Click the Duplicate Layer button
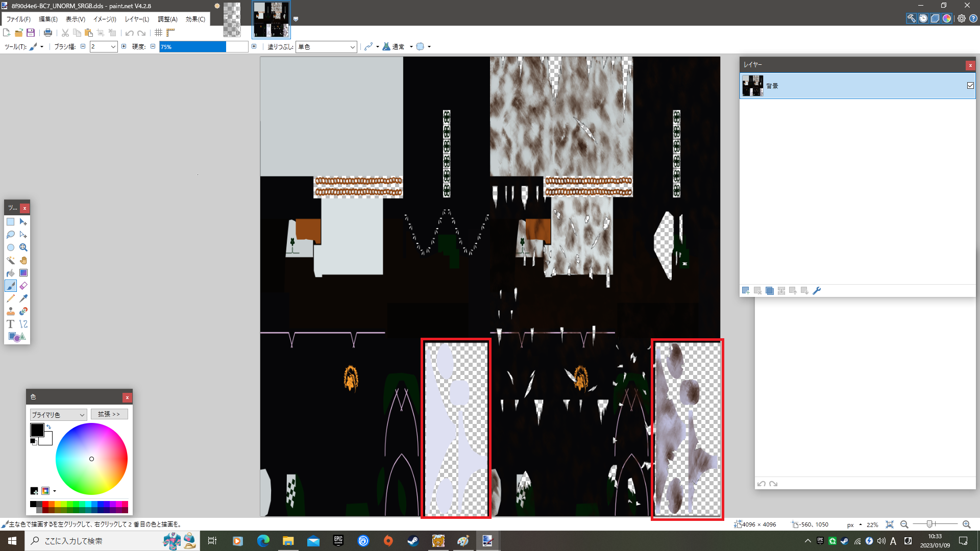 (x=769, y=291)
